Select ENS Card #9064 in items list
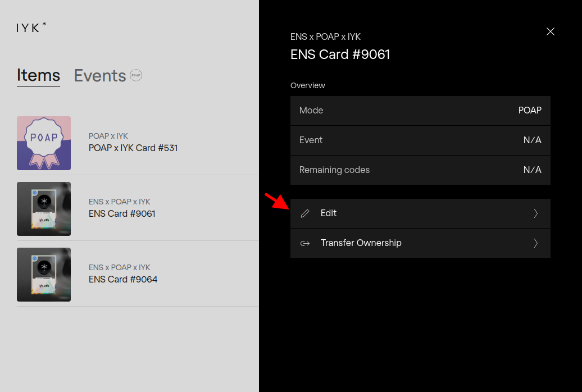 click(x=123, y=279)
